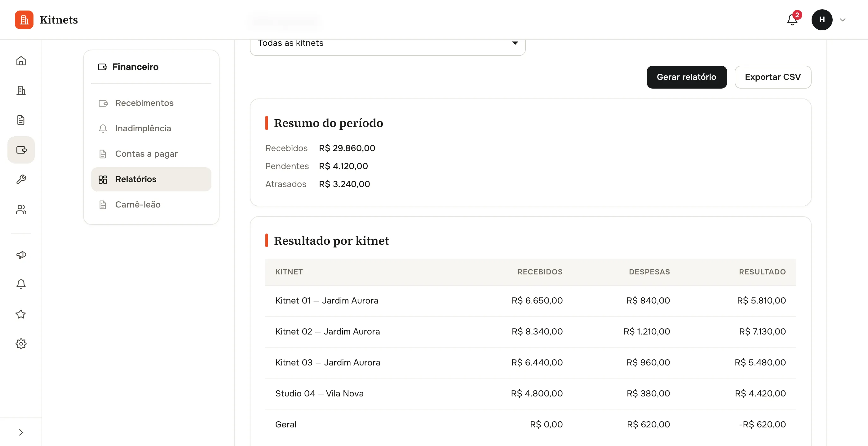Open the tenants people icon in sidebar
868x446 pixels.
21,209
